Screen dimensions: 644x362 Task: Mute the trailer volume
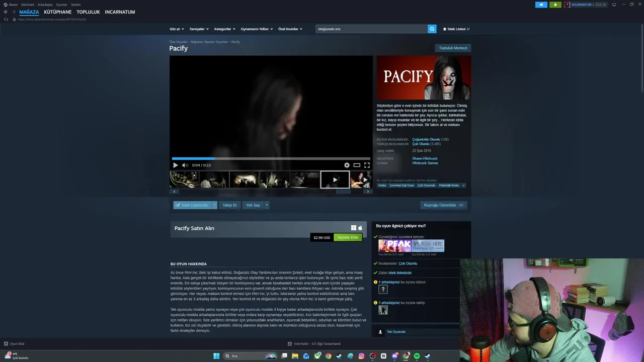coord(185,165)
